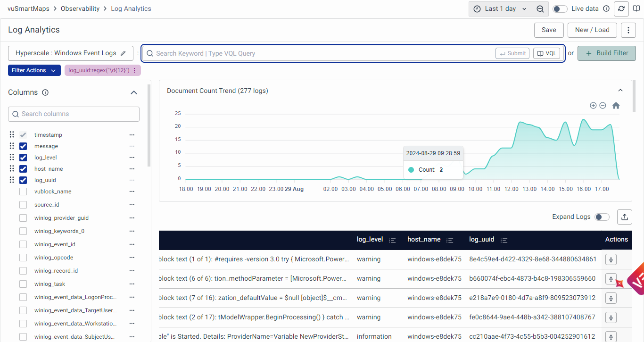Expand the Filter Actions dropdown

point(34,70)
